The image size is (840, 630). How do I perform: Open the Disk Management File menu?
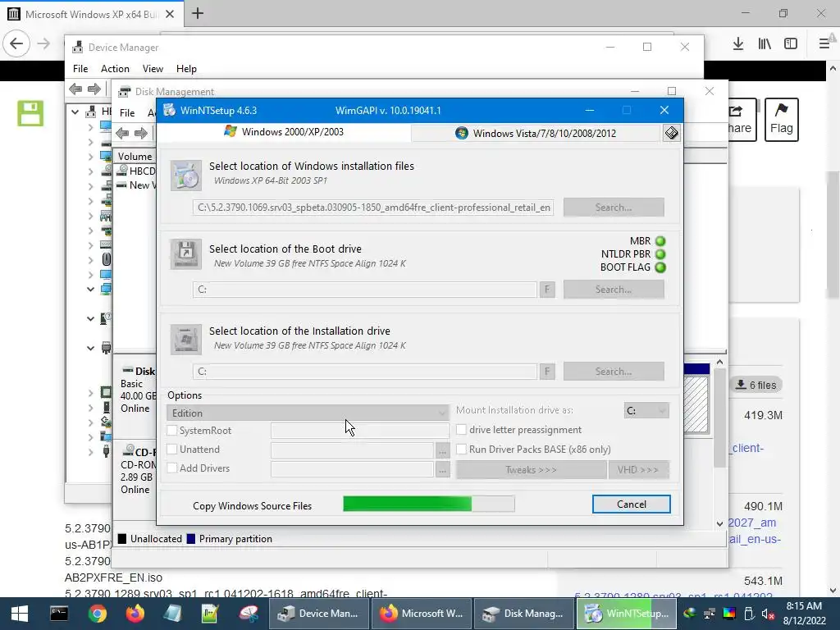point(127,113)
